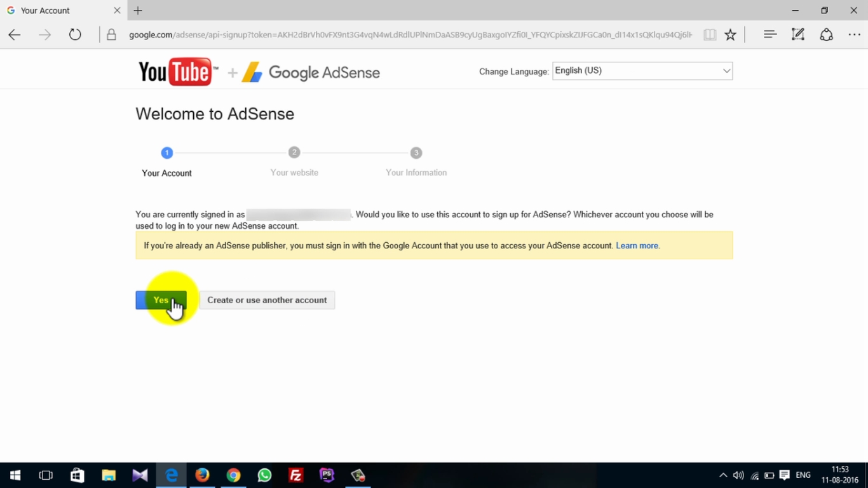Open the Change Language dropdown
The image size is (868, 488).
[x=642, y=71]
